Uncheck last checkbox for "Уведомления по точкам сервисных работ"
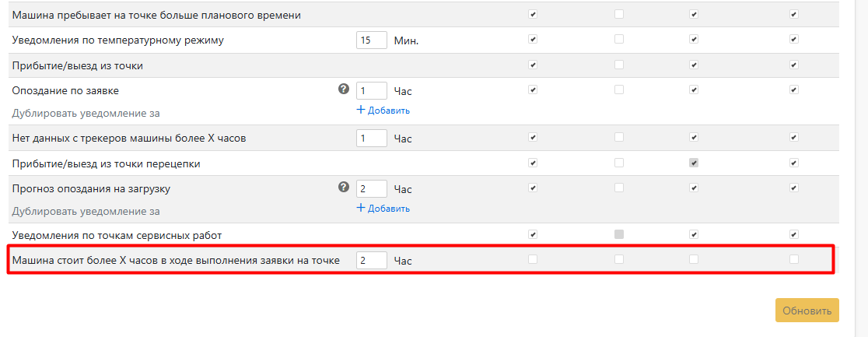 click(793, 234)
